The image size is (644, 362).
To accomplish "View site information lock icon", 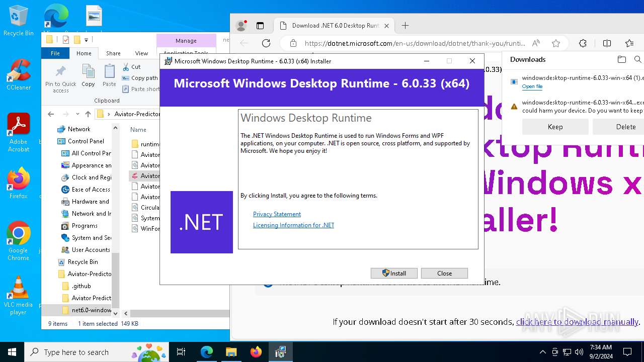I will (x=293, y=43).
